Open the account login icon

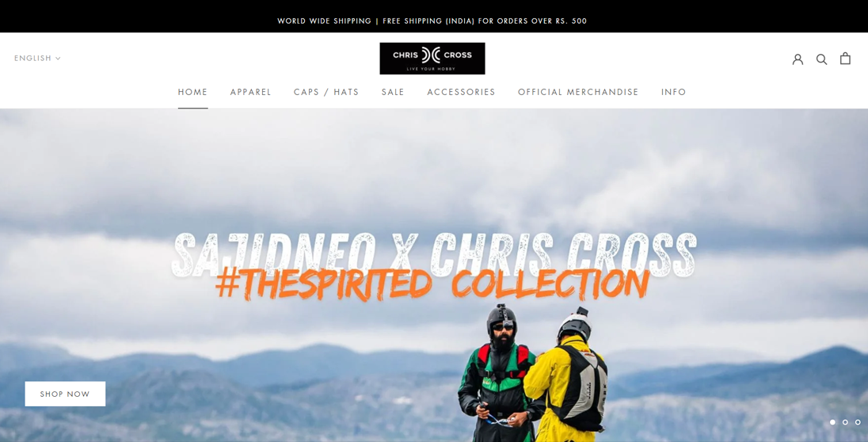coord(798,59)
